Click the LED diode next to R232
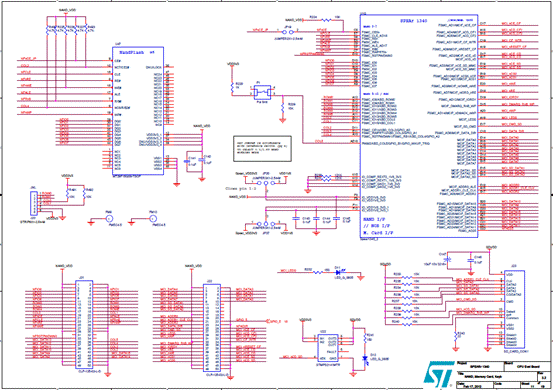This screenshot has width=553, height=390. pos(339,272)
